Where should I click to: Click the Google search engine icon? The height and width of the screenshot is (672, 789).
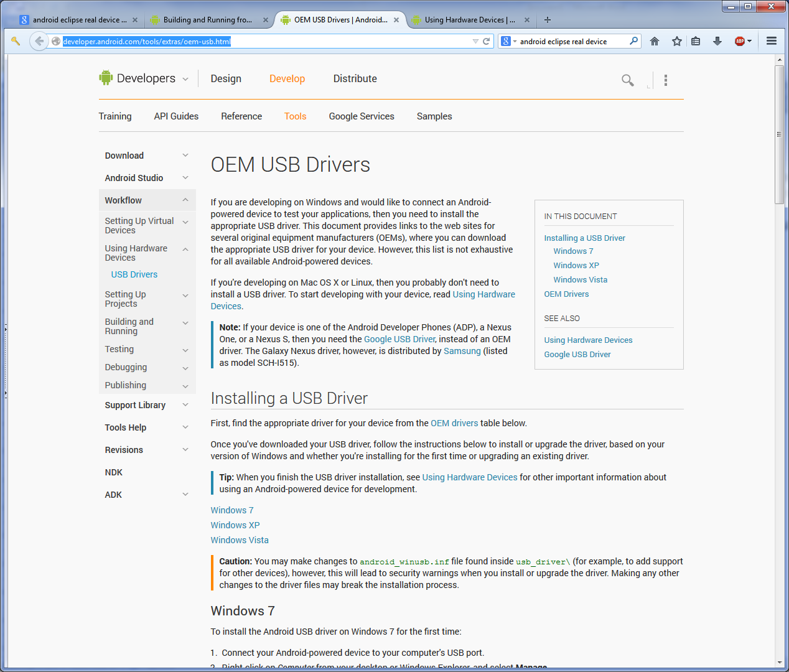(x=506, y=41)
